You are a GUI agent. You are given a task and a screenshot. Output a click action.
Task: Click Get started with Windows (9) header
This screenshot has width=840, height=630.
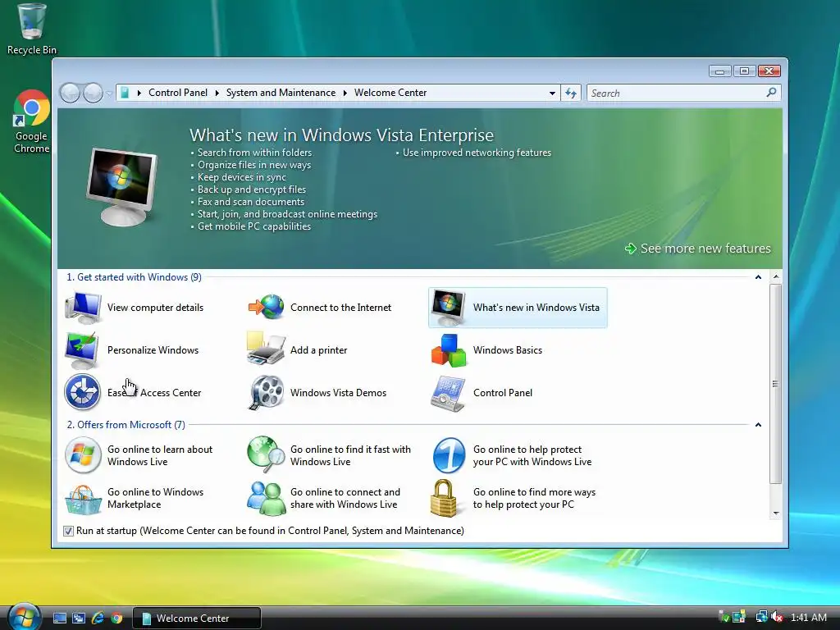tap(134, 277)
